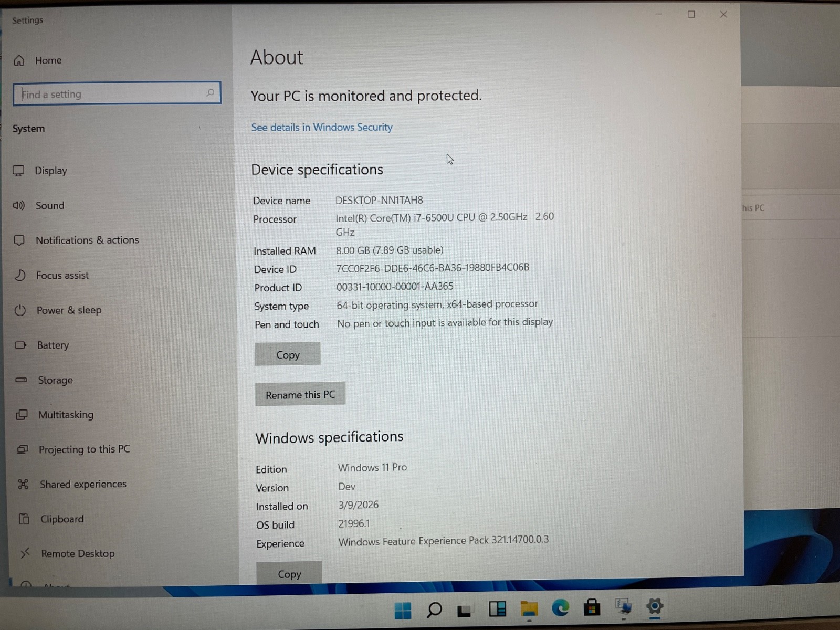Click device name DESKTOP-NN1TAH8
Screen dimensions: 840x630
tap(379, 200)
